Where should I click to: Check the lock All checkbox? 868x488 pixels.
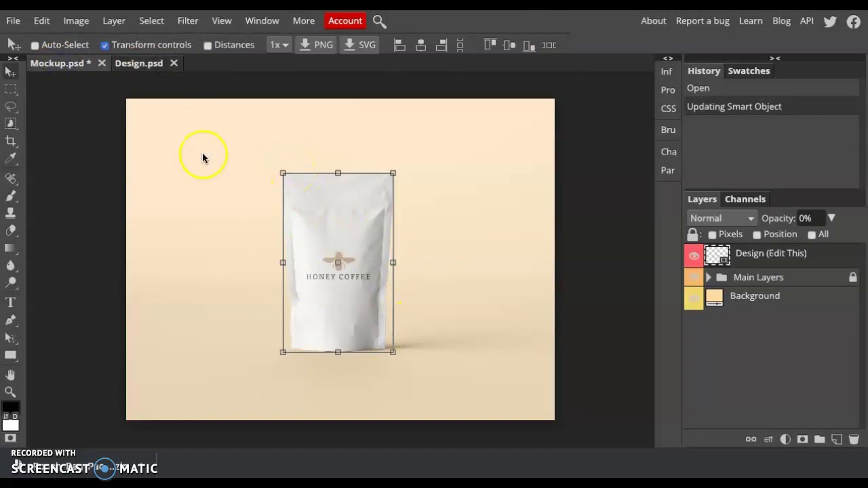point(812,235)
